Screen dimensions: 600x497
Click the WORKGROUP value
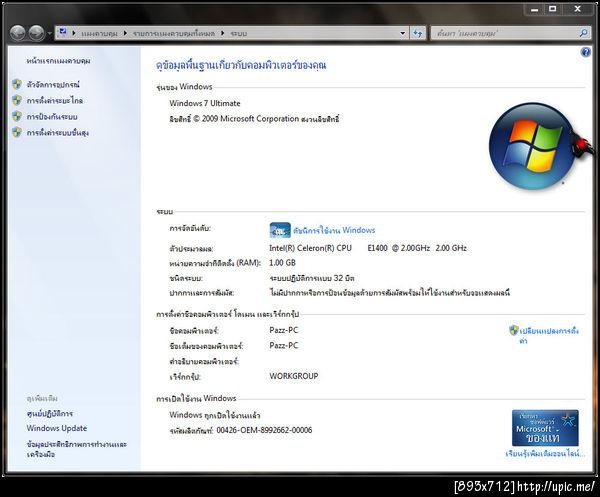(x=293, y=376)
